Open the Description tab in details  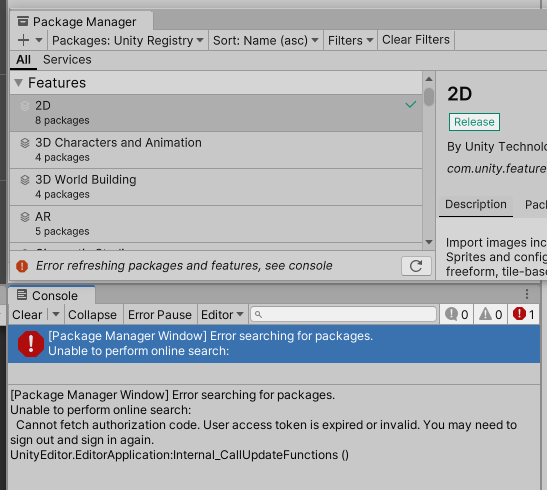pyautogui.click(x=476, y=204)
